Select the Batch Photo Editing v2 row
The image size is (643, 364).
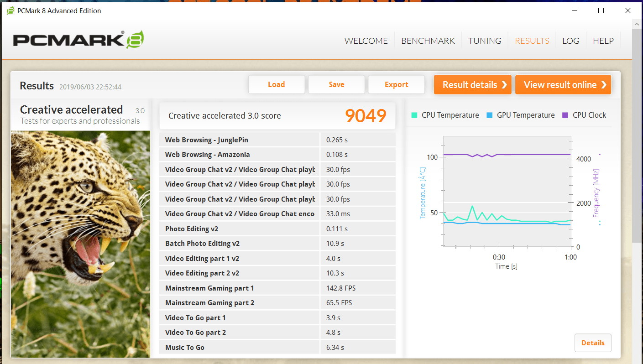pos(277,244)
